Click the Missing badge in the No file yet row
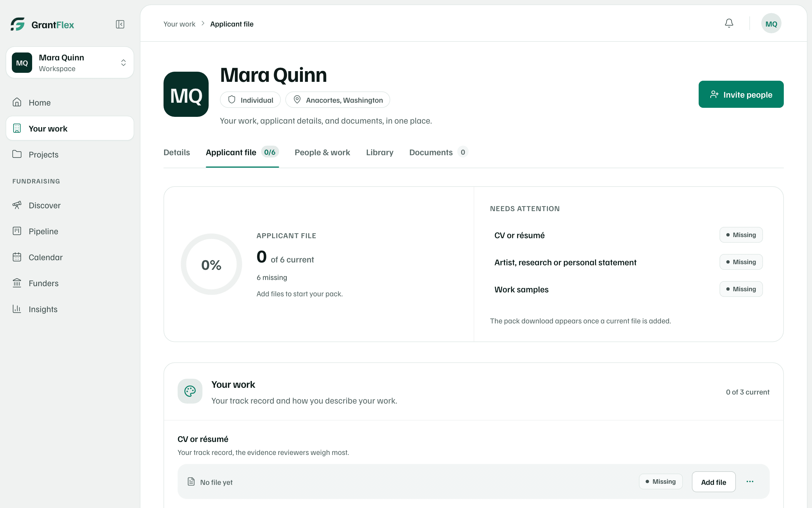Viewport: 812px width, 508px height. (660, 481)
